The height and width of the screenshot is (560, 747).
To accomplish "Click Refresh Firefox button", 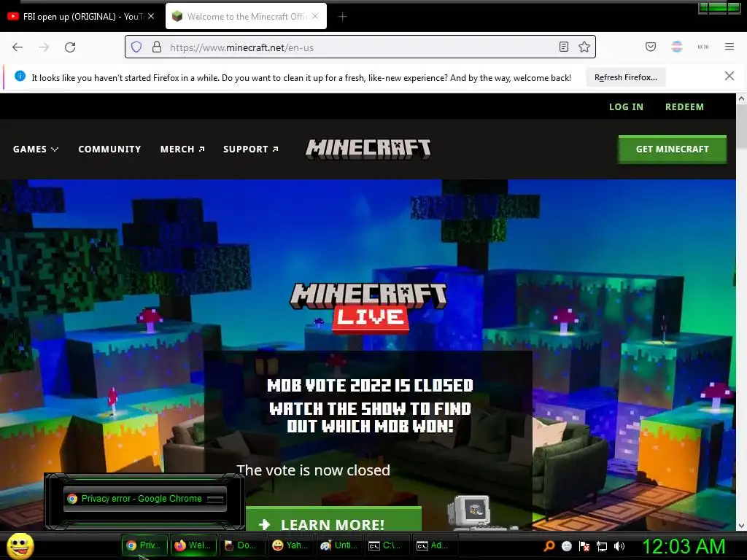I will (x=625, y=77).
